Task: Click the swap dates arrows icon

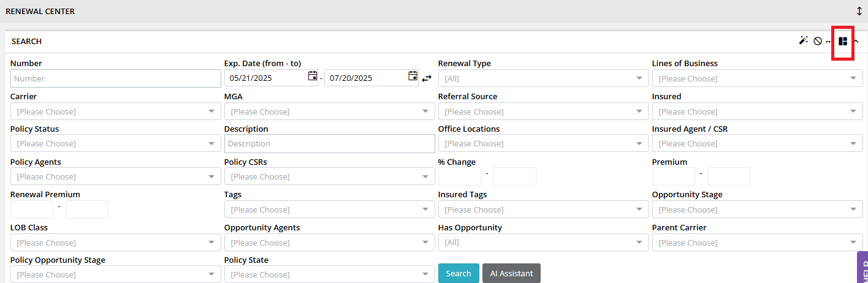Action: click(427, 78)
